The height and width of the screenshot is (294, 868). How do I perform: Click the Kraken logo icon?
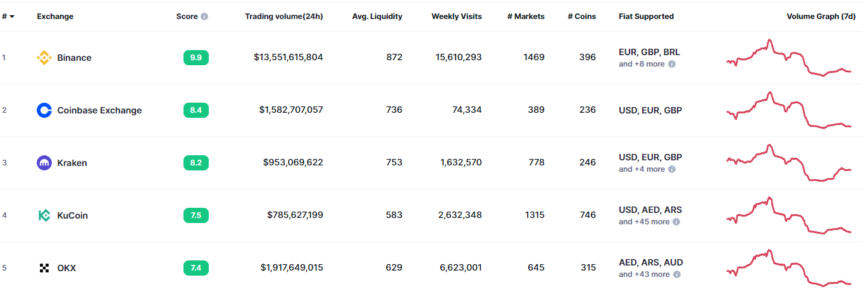[x=44, y=163]
